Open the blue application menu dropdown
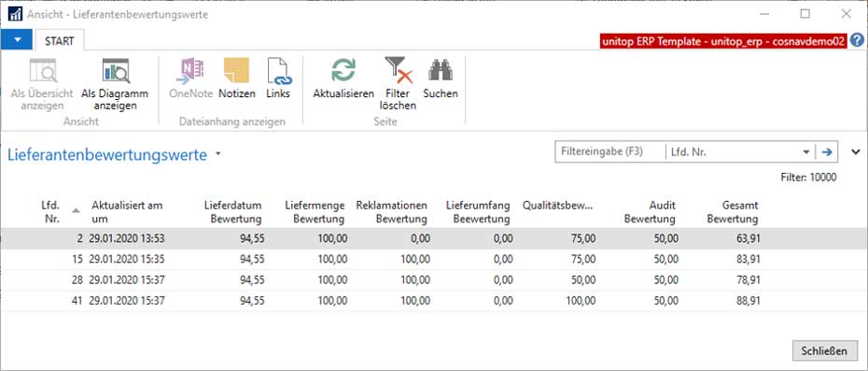Screen dimensions: 868x371 [17, 40]
